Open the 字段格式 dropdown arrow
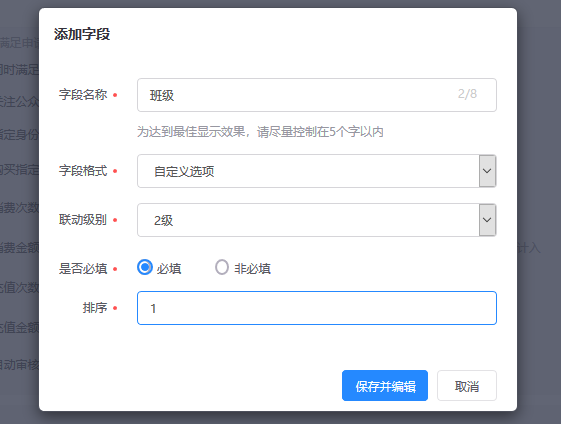Image resolution: width=561 pixels, height=424 pixels. tap(487, 171)
